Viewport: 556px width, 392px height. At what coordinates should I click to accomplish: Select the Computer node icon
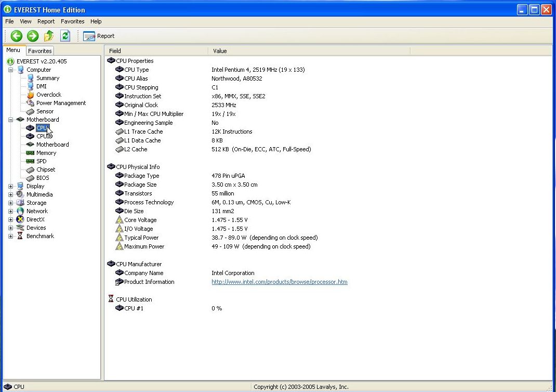tap(21, 70)
